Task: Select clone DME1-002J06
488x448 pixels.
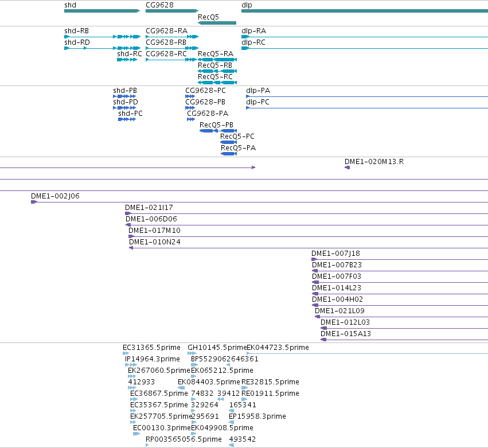Action: click(55, 196)
